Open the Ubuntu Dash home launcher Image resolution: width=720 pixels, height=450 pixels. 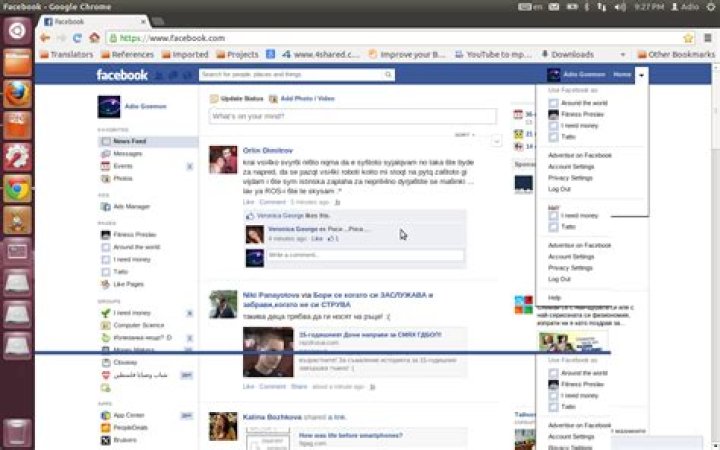[17, 31]
